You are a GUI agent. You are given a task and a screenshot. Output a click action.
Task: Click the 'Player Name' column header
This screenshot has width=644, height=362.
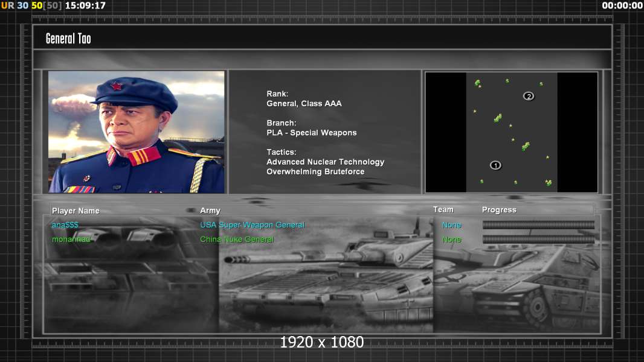(x=76, y=211)
